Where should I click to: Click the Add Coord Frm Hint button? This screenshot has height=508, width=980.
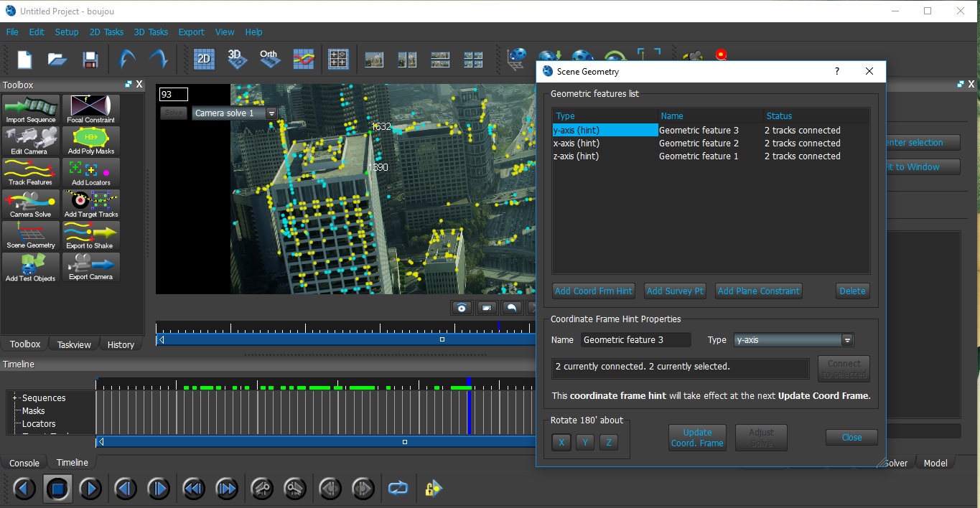(x=594, y=291)
